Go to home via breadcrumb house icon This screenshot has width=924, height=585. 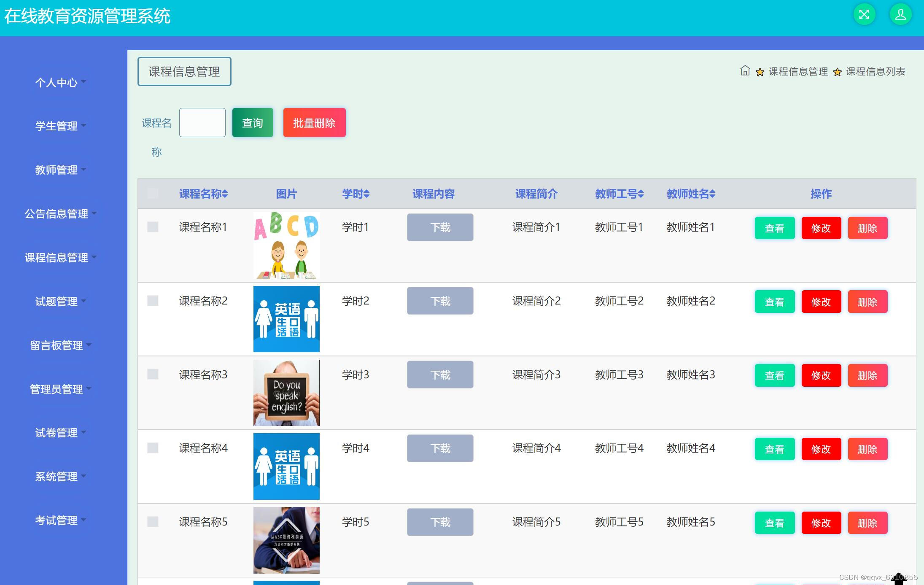coord(745,71)
